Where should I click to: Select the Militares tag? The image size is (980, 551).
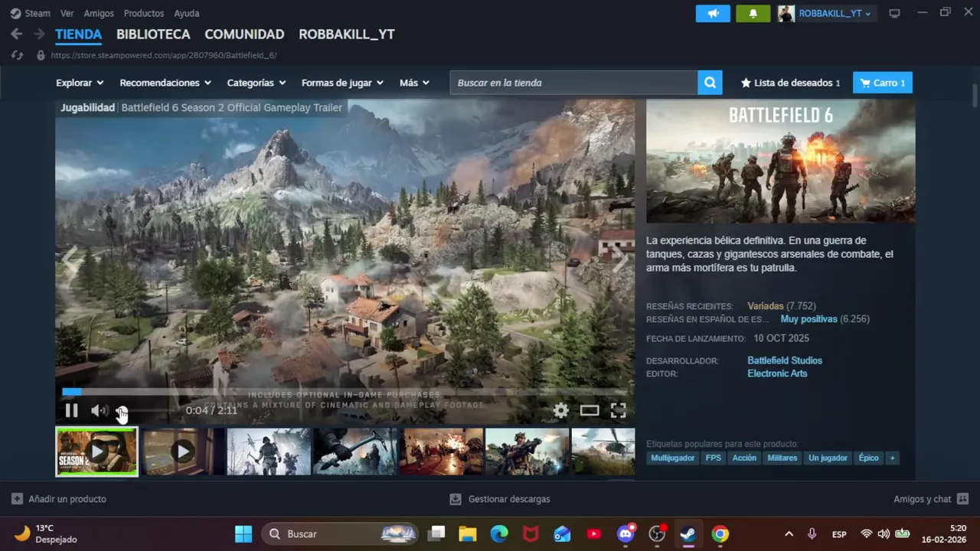click(782, 458)
